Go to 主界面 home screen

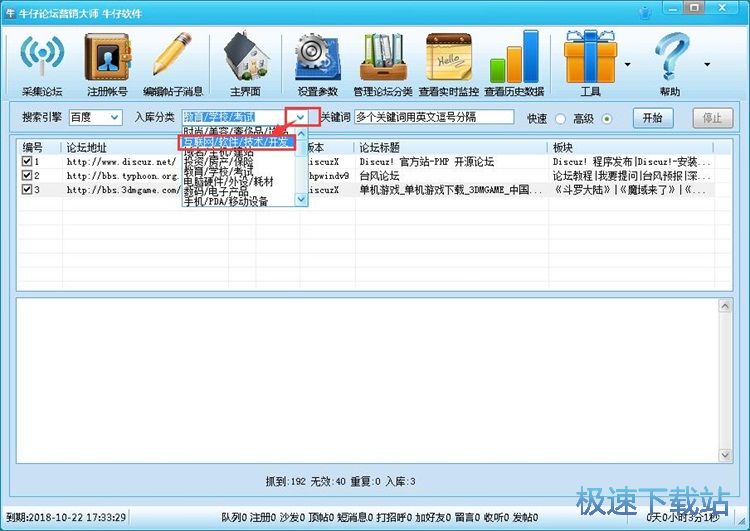click(x=245, y=64)
